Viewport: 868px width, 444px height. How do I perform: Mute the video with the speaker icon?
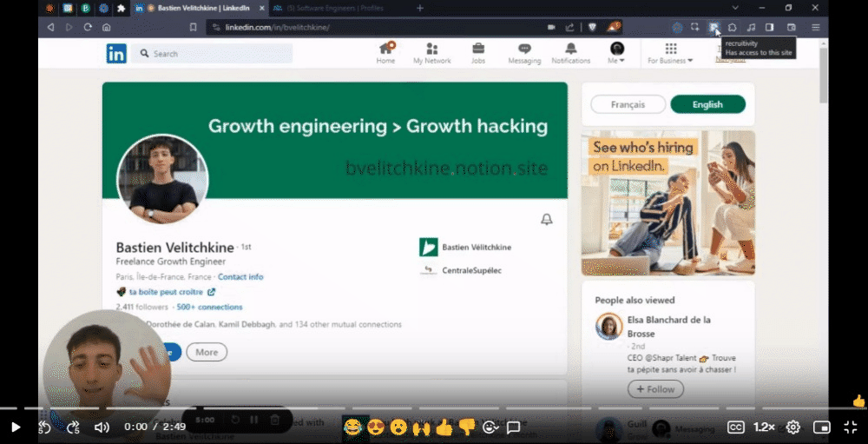102,427
